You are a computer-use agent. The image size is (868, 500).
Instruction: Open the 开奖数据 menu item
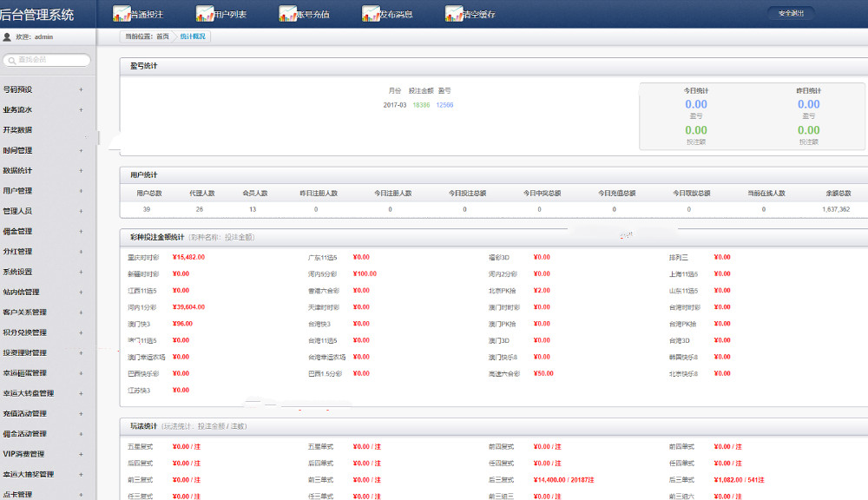coord(17,130)
